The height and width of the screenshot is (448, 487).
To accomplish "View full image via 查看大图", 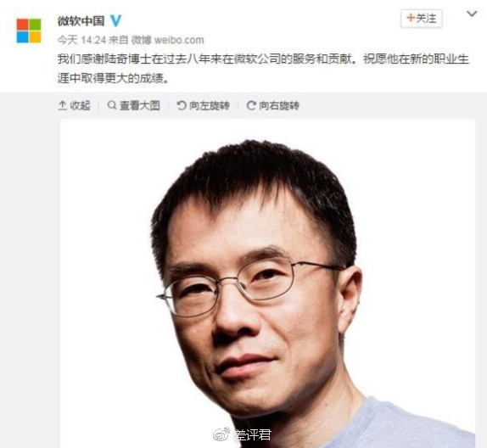I will pos(133,105).
